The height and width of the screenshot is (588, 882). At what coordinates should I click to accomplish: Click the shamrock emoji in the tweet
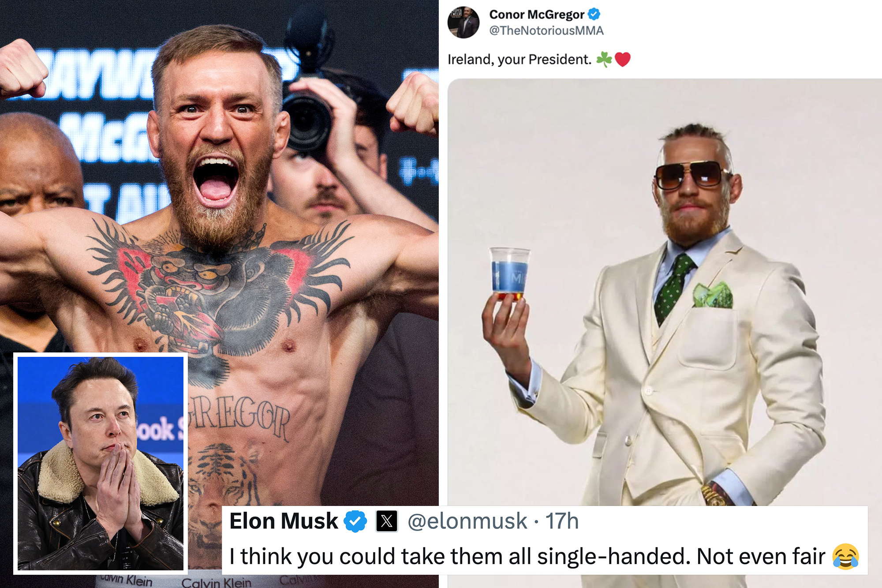[604, 59]
